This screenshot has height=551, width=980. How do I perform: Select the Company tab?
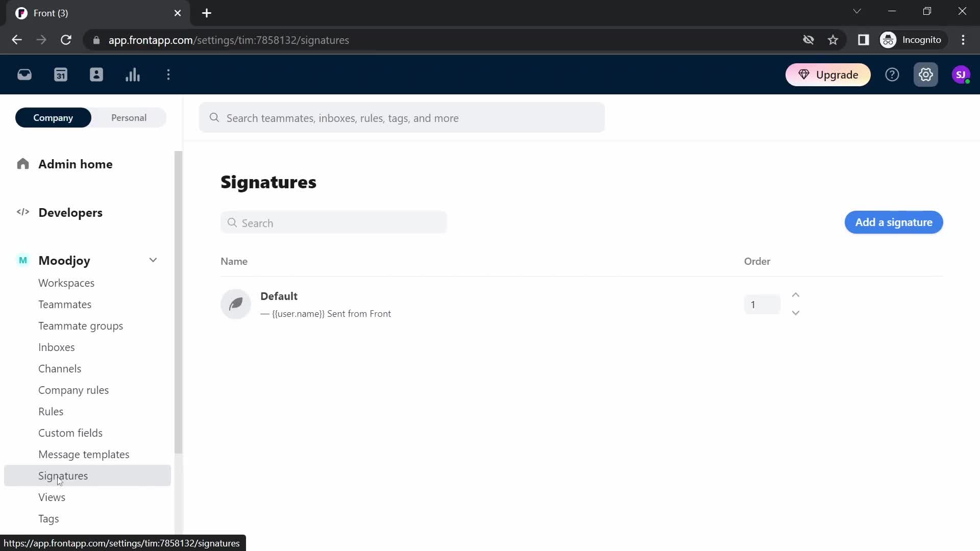[x=53, y=118]
